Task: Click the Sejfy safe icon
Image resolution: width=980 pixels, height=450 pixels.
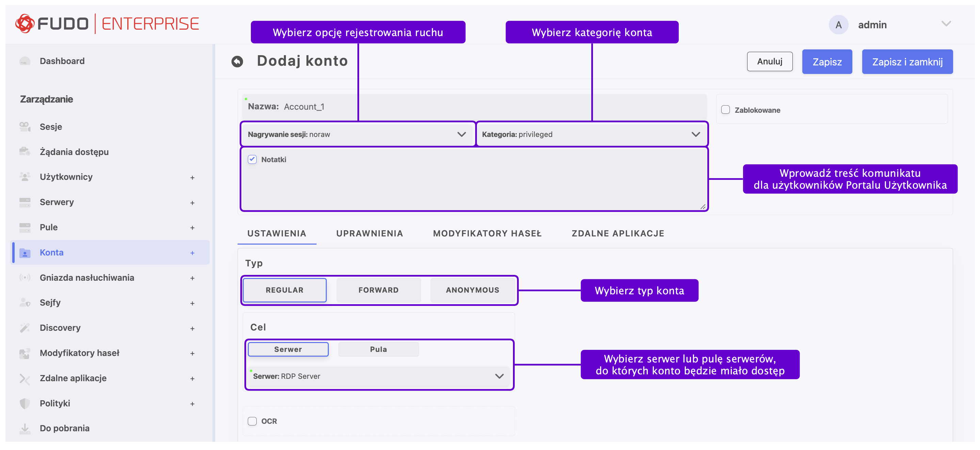Action: 25,302
